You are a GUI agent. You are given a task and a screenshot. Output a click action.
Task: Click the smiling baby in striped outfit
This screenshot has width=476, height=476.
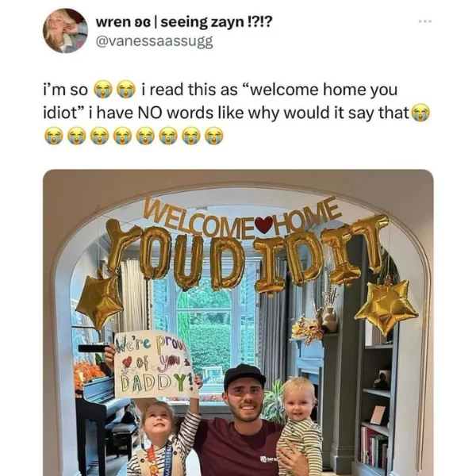point(299,425)
